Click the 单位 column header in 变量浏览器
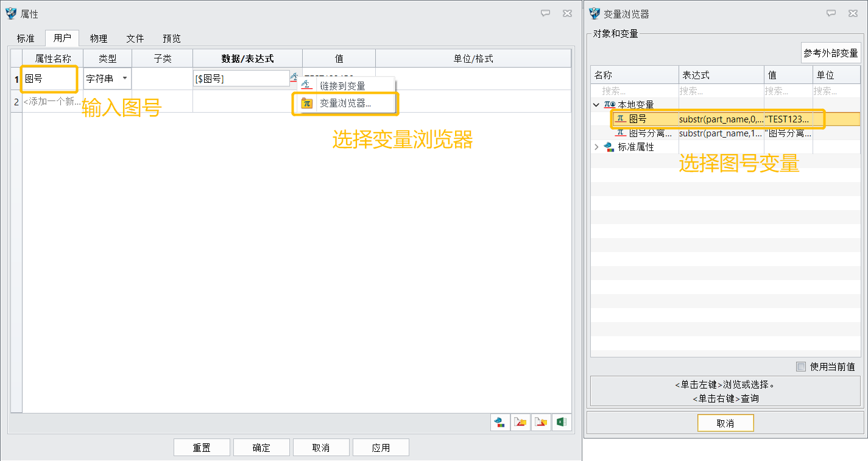 pyautogui.click(x=836, y=75)
